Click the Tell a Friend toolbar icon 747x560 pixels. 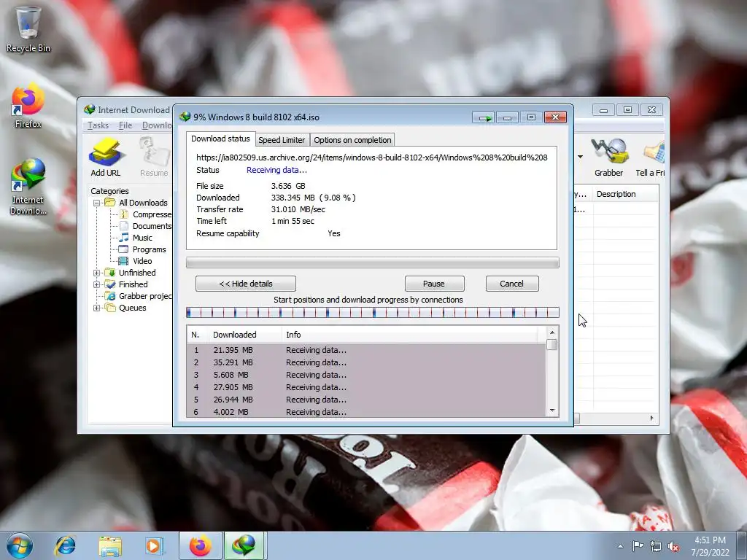point(651,157)
